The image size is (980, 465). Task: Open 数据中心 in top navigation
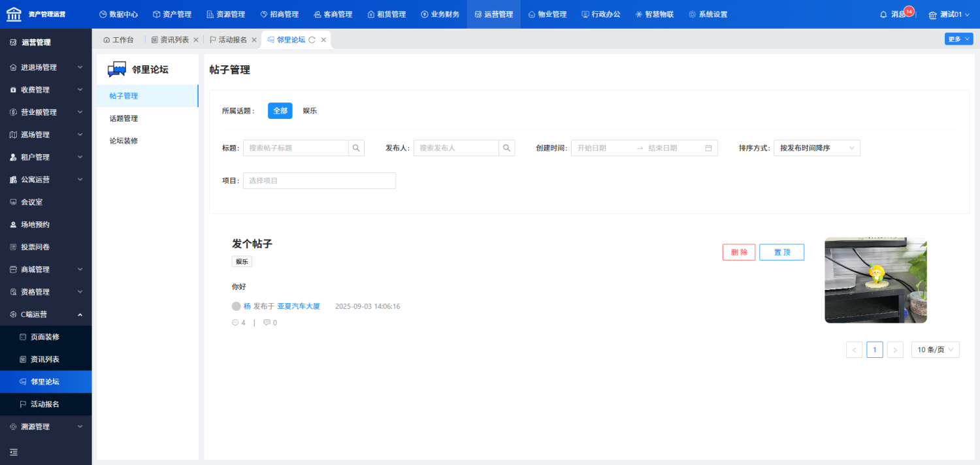[x=118, y=14]
